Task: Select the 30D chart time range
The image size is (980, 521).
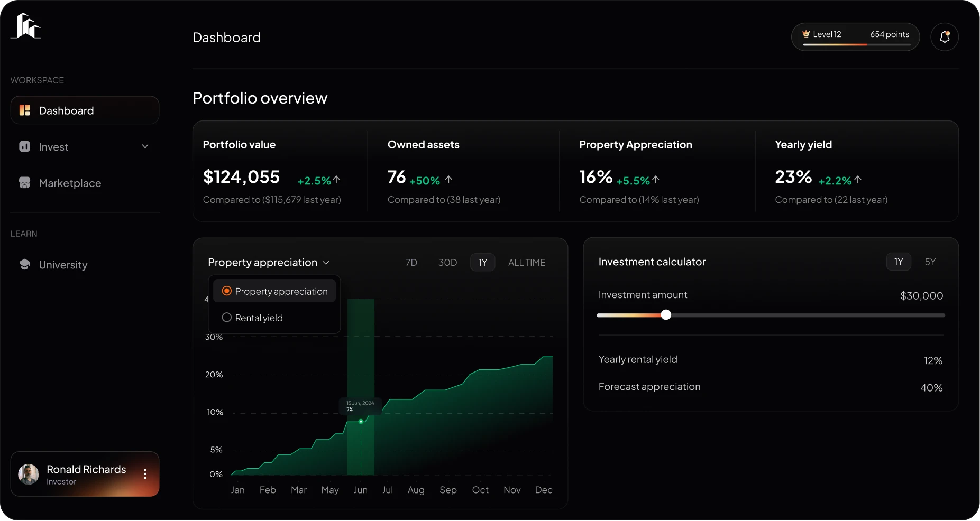Action: tap(447, 262)
